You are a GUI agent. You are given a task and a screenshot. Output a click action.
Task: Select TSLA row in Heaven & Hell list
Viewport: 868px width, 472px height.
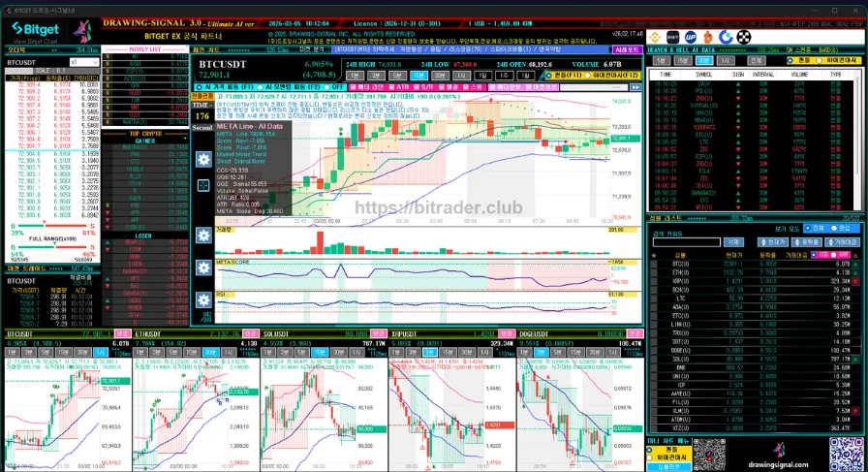(x=753, y=172)
